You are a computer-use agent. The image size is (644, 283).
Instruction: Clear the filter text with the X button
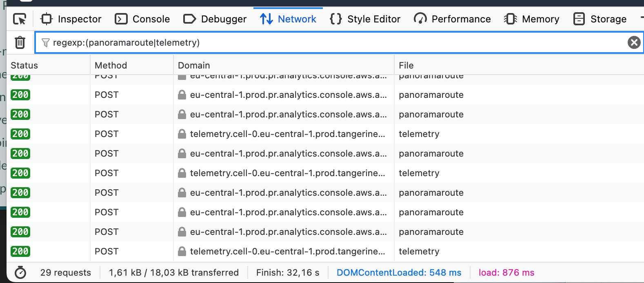pyautogui.click(x=634, y=42)
